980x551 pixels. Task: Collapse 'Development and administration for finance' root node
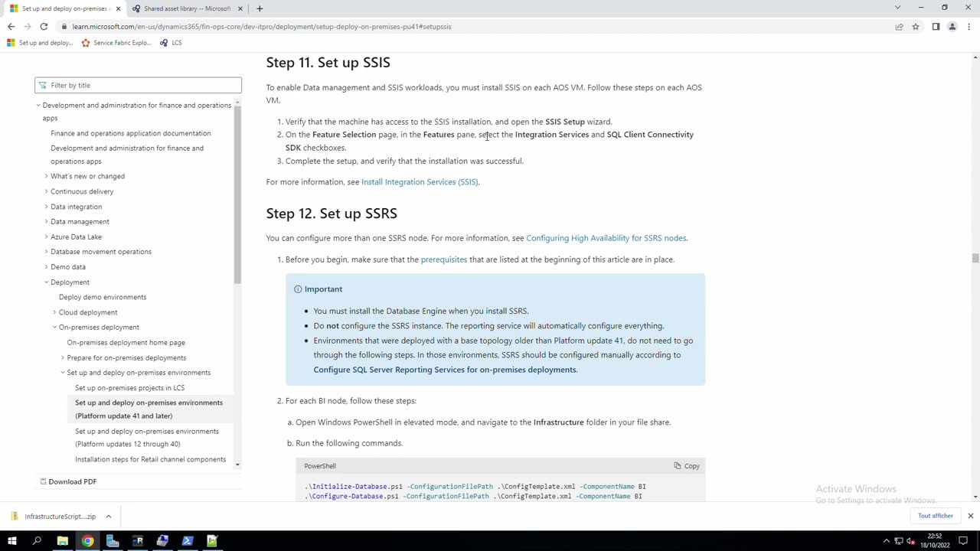tap(38, 106)
